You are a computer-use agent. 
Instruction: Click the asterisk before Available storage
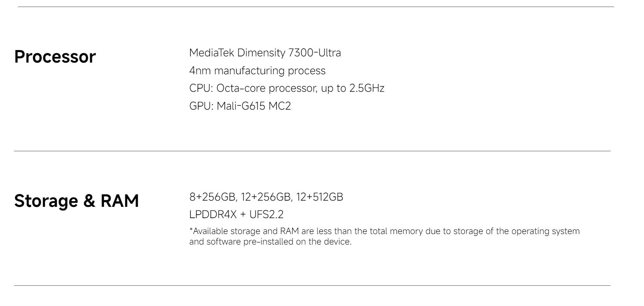(x=191, y=230)
